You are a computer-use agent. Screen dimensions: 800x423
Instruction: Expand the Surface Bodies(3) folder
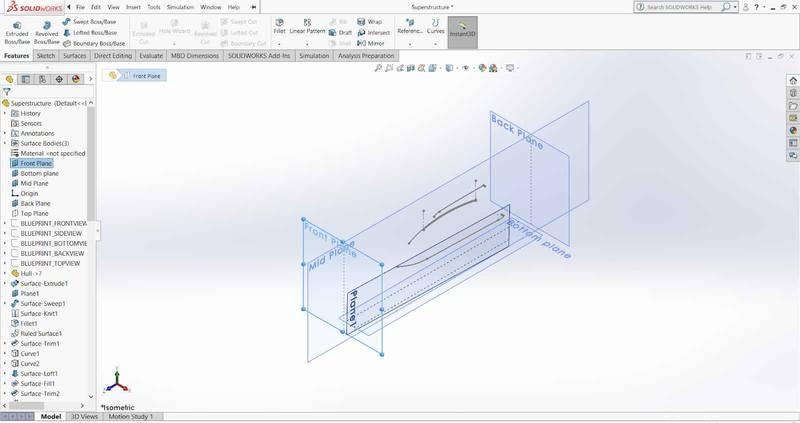(5, 143)
